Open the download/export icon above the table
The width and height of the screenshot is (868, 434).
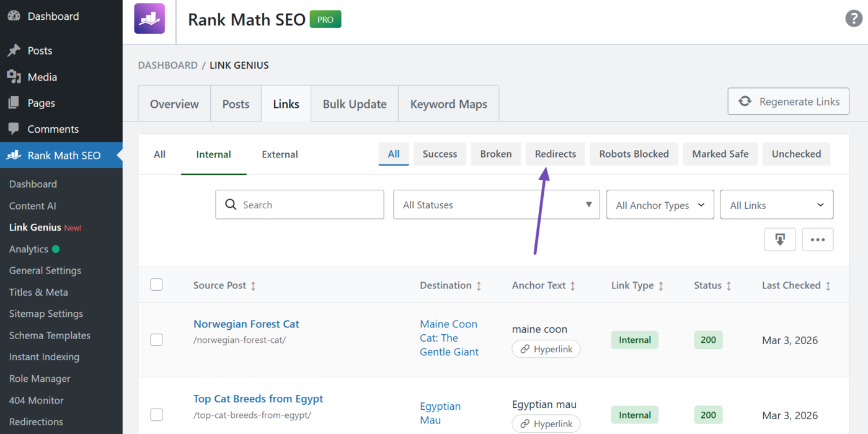(x=780, y=239)
